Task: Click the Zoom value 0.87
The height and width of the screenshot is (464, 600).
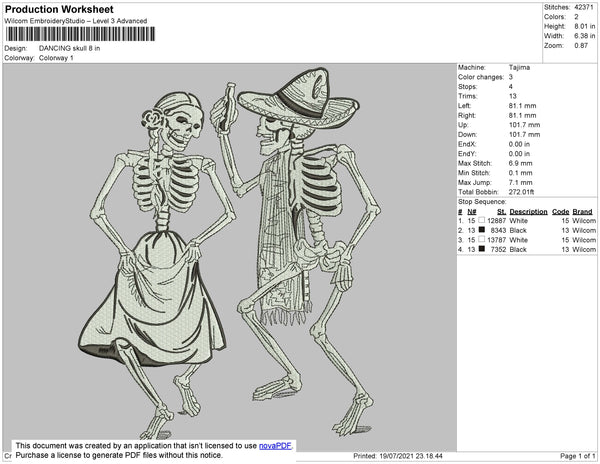Action: coord(579,46)
